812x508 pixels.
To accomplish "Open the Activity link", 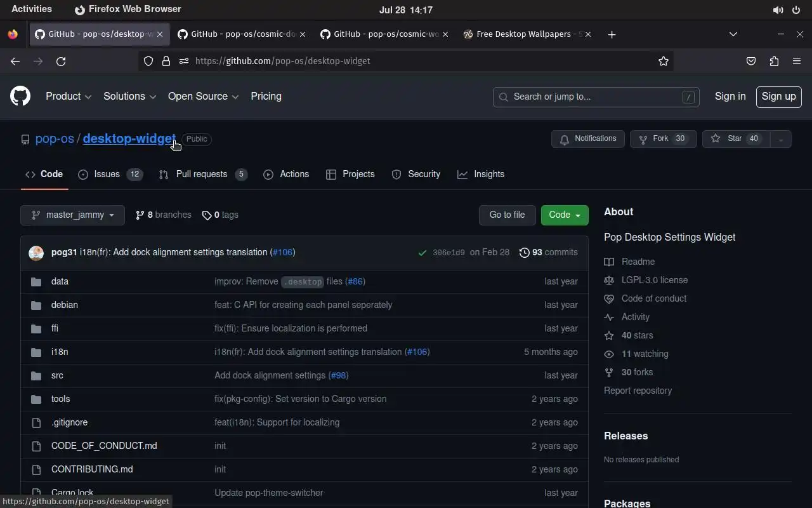I will [627, 317].
